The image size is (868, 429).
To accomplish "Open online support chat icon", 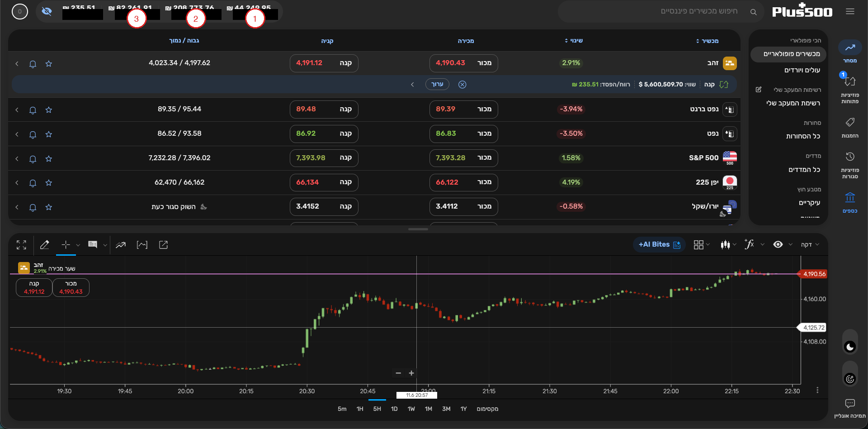I will click(x=850, y=408).
